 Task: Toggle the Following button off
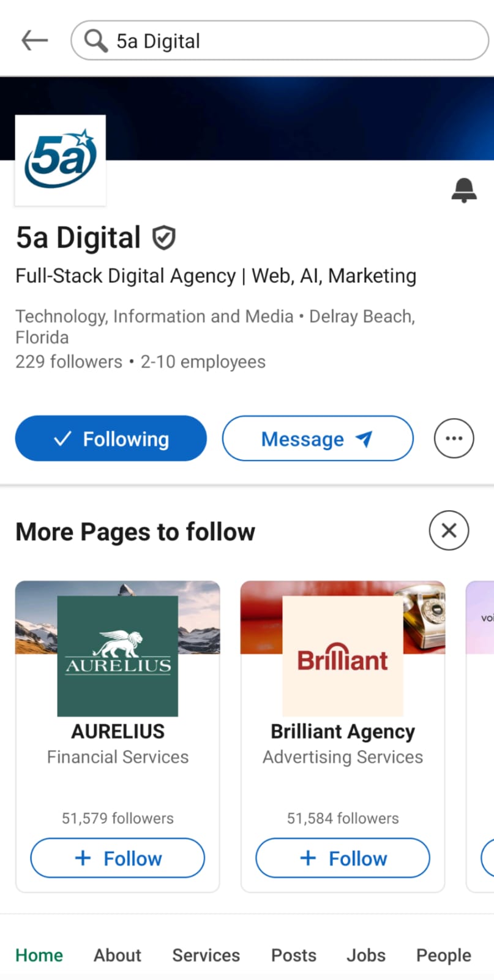[x=111, y=439]
